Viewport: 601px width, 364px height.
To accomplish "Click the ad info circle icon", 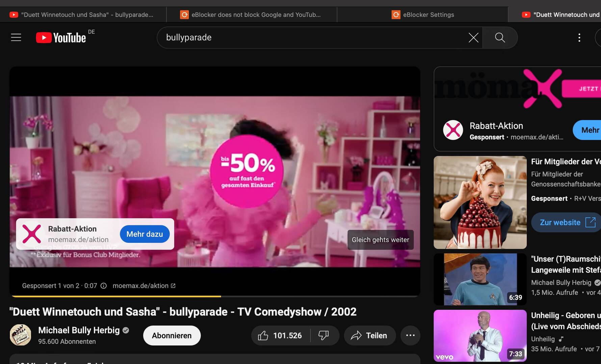I will point(104,286).
